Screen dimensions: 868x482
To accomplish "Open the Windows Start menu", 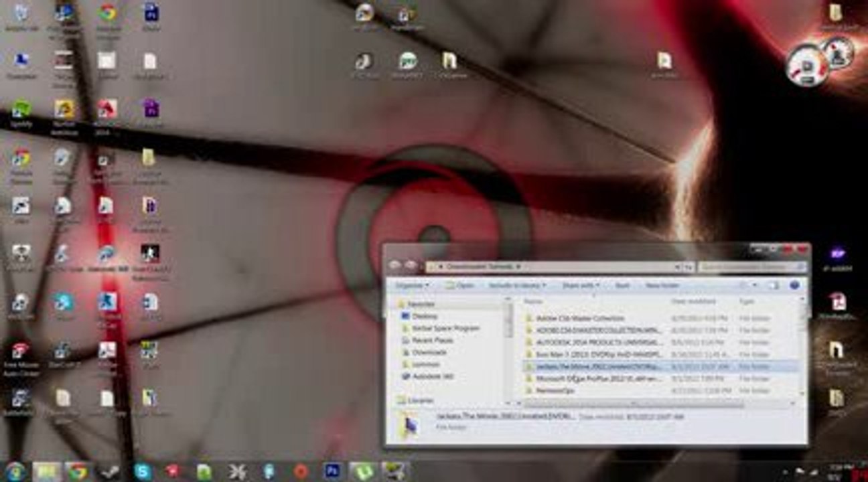I will pos(15,471).
